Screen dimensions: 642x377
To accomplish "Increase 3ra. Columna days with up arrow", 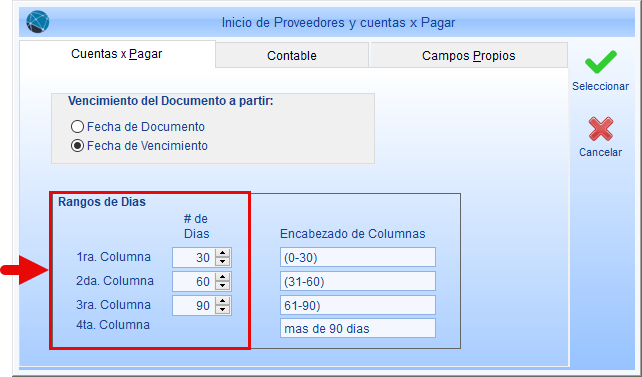I will point(223,301).
